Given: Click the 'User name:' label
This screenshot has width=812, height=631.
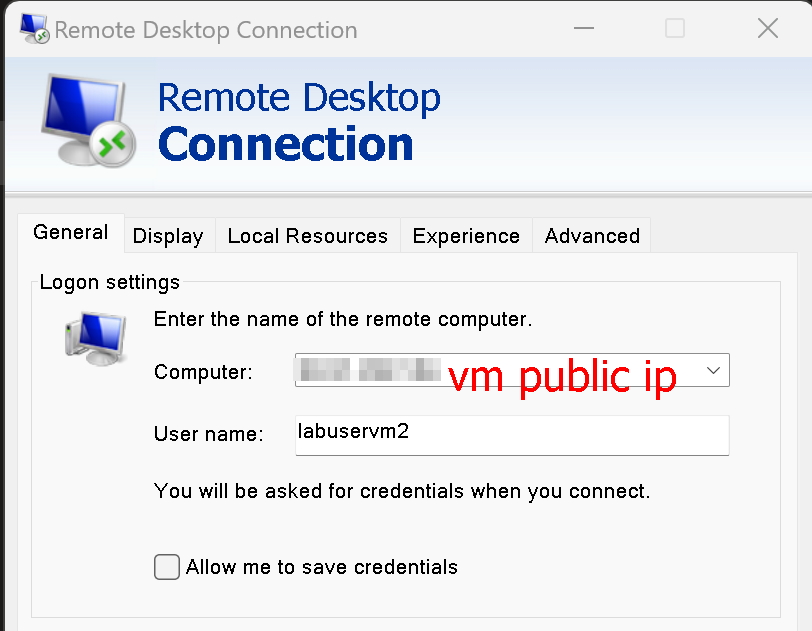Looking at the screenshot, I should coord(209,434).
